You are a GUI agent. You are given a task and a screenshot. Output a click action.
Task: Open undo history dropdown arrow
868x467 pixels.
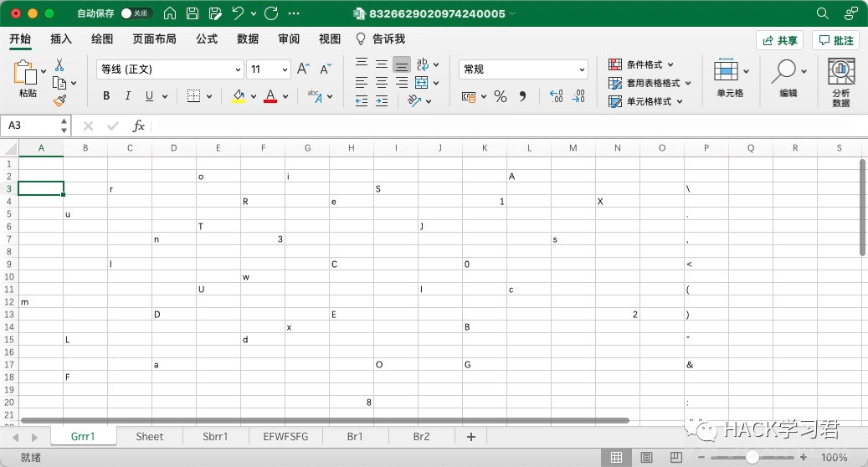254,13
